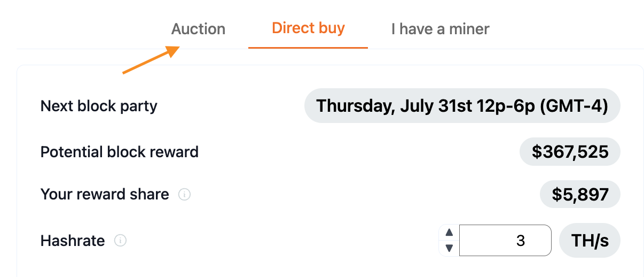Click the hashrate input field showing 3

pos(505,241)
